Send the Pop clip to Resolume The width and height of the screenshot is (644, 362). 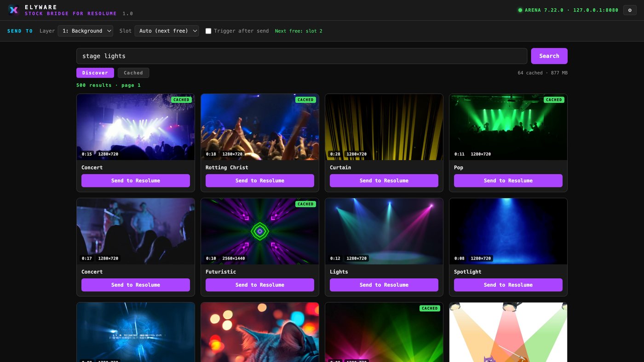(x=508, y=181)
